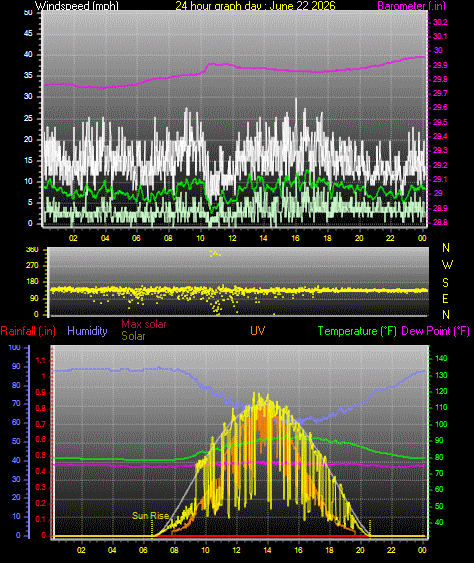
Task: Click 180 on the wind direction axis
Action: (x=32, y=282)
